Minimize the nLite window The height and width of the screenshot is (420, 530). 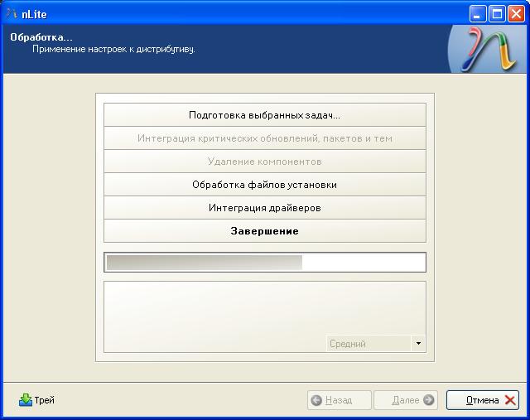click(x=478, y=14)
